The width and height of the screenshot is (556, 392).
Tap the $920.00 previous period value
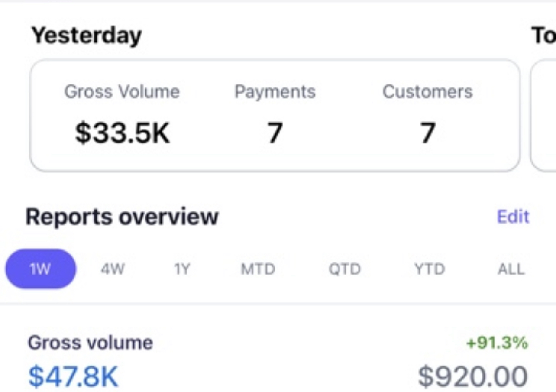[x=472, y=376]
